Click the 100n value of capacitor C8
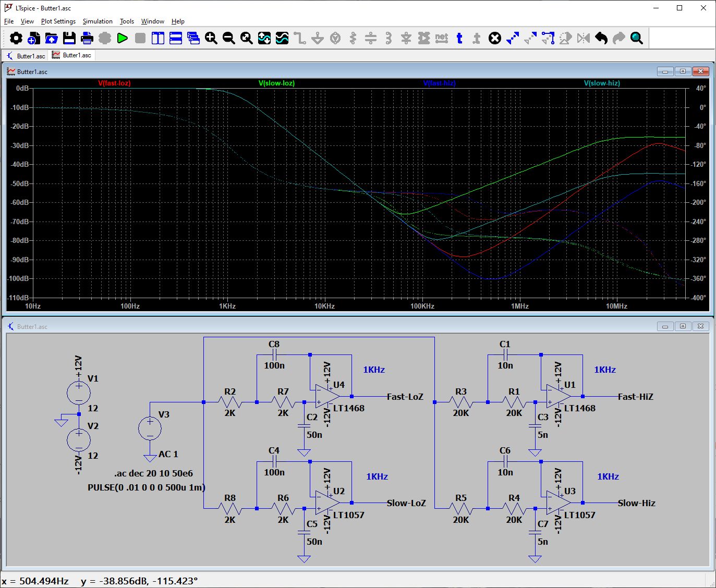The height and width of the screenshot is (588, 716). 274,365
